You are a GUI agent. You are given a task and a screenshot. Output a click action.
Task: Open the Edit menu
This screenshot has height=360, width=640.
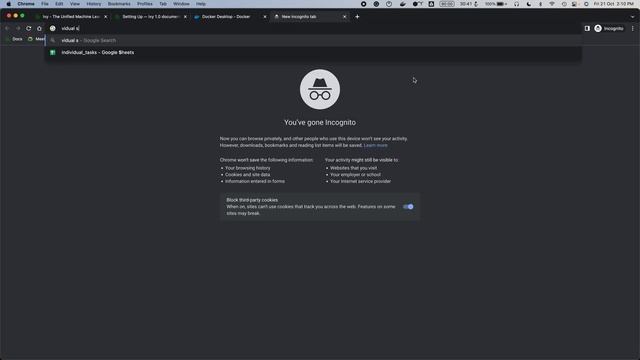(59, 4)
